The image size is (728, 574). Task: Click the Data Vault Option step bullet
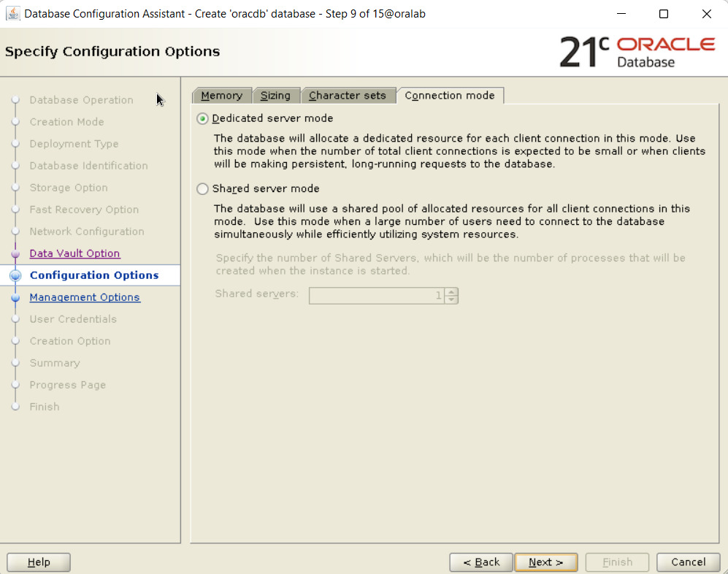[15, 254]
